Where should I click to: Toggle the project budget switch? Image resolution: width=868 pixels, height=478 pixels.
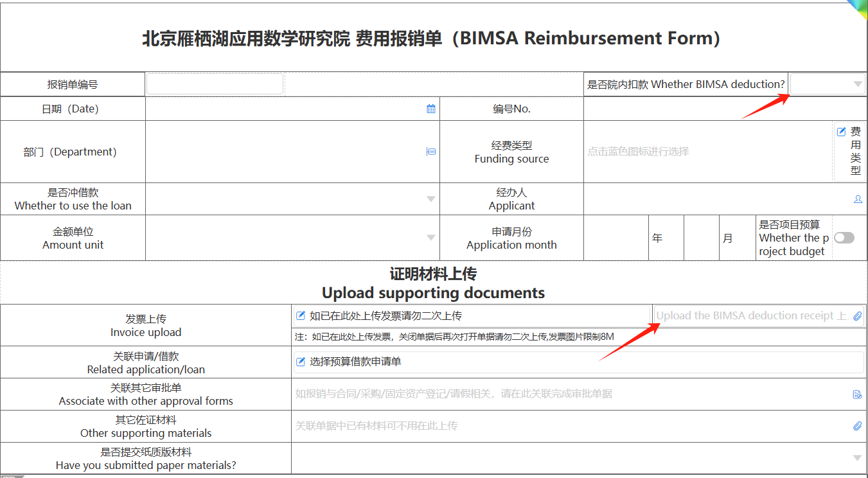pos(844,238)
